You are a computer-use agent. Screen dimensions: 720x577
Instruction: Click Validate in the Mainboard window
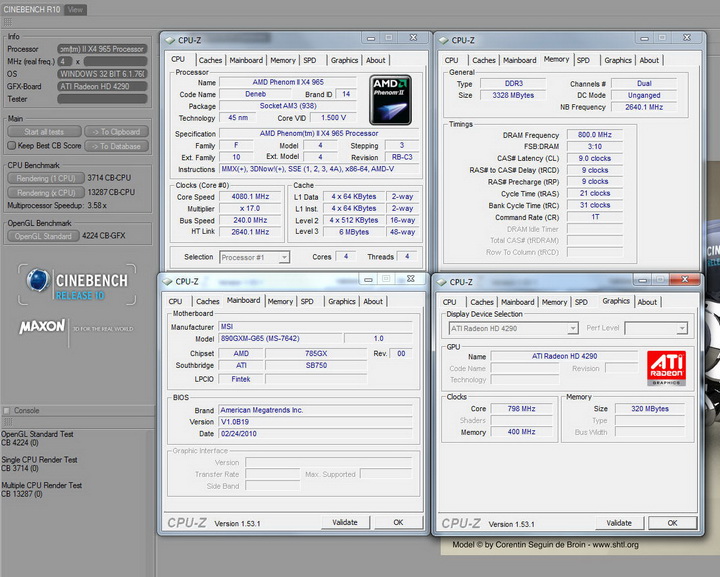(345, 522)
